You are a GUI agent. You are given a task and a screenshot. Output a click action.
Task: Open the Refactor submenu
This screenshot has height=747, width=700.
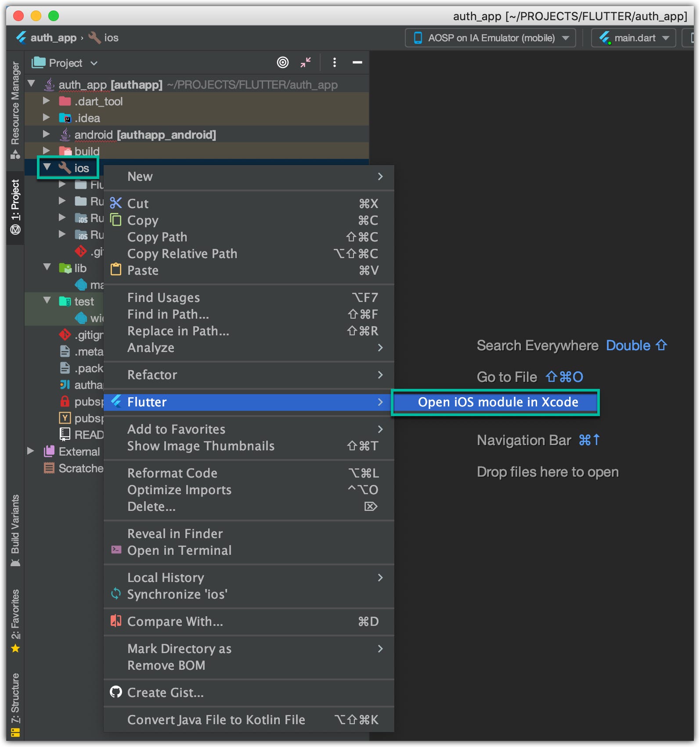[249, 375]
